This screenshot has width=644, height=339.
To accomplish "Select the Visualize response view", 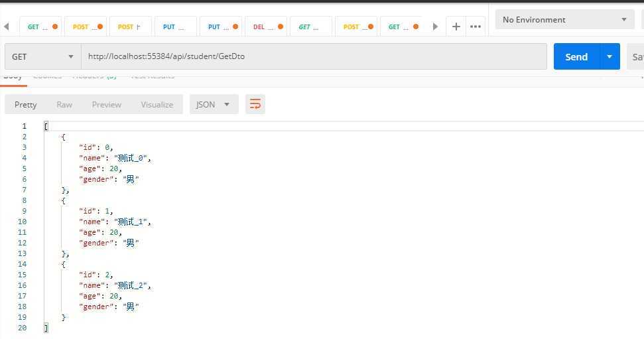I will (157, 105).
